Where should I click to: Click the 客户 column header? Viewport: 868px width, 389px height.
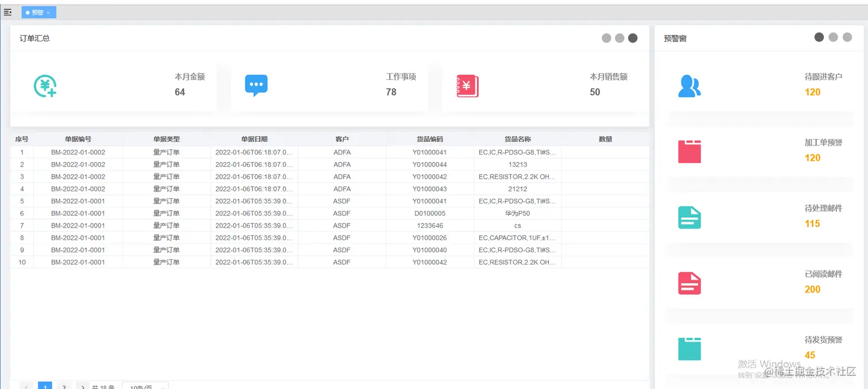342,139
